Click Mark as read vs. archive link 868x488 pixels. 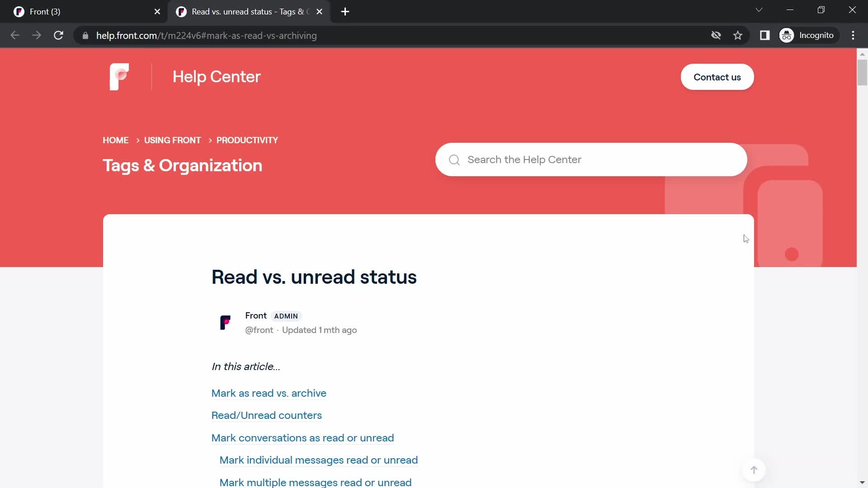269,393
